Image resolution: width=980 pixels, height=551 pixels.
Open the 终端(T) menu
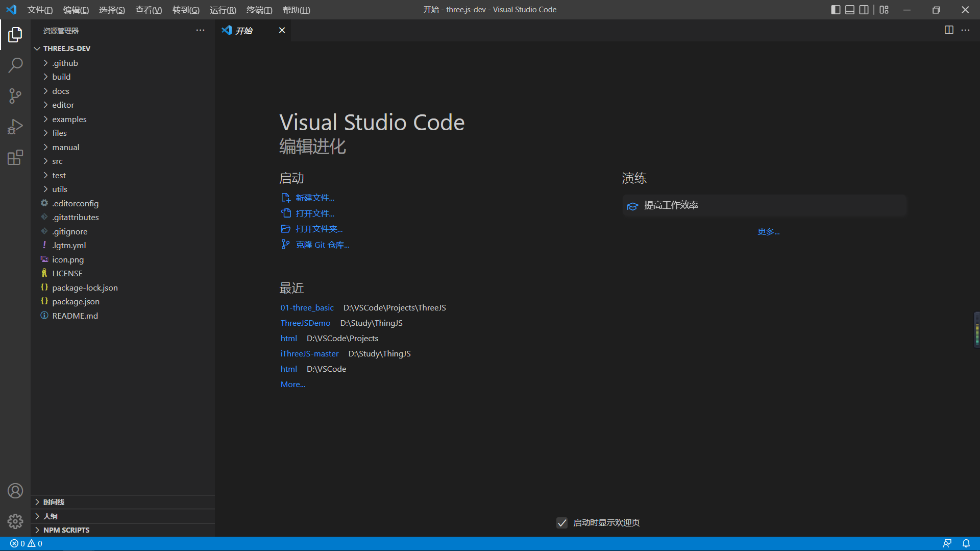click(x=259, y=10)
